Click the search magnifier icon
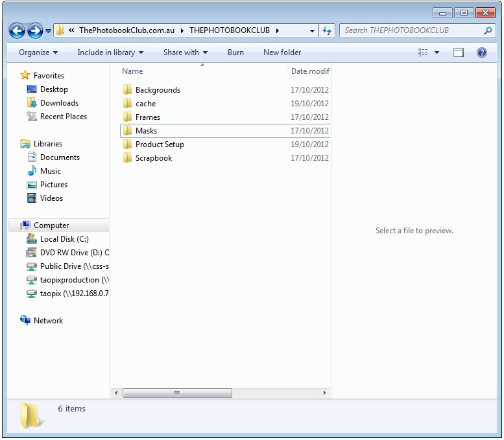The width and height of the screenshot is (504, 440). tap(488, 30)
